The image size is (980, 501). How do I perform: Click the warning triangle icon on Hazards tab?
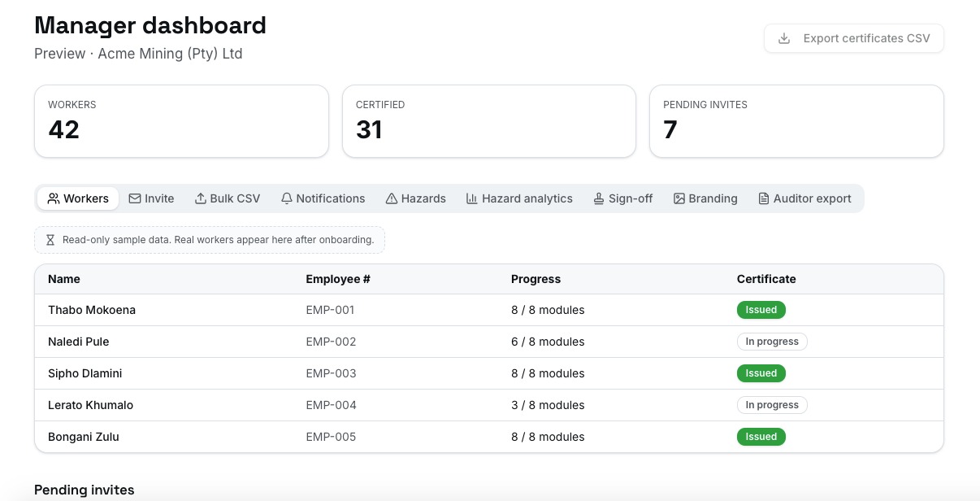coord(392,198)
